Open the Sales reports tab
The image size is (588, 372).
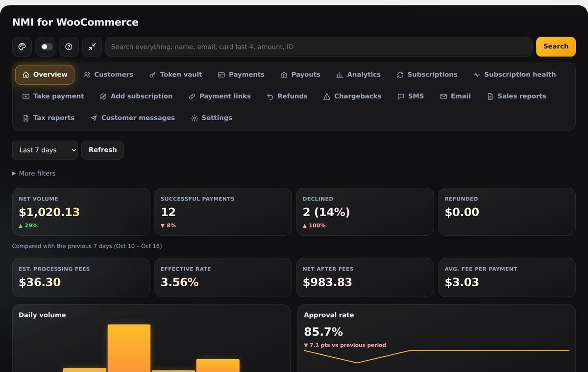[516, 97]
